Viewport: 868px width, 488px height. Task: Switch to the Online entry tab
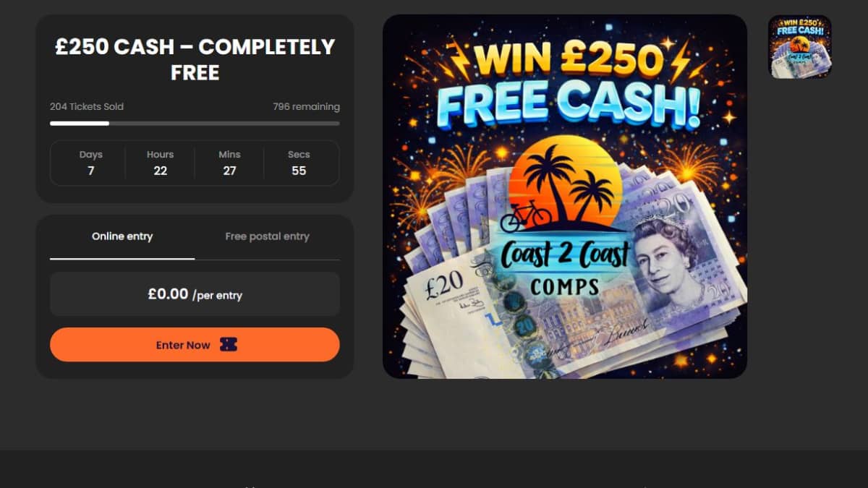click(x=122, y=236)
